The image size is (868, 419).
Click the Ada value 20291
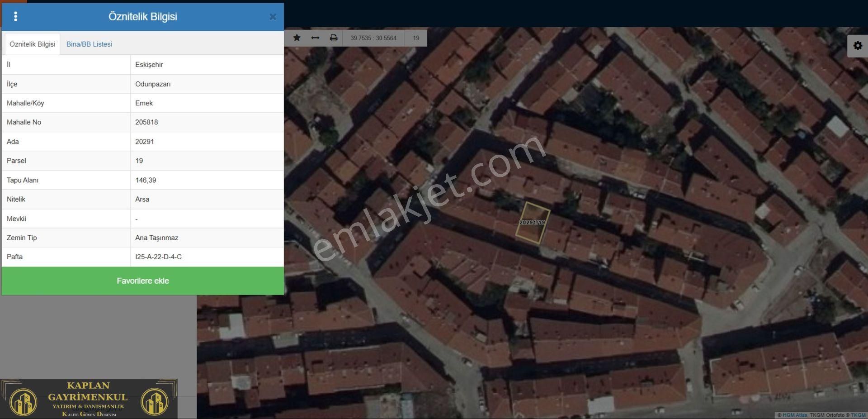(145, 142)
